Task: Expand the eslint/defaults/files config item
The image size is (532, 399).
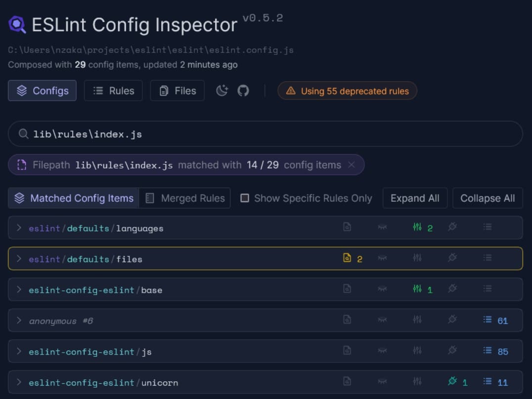Action: 266,259
